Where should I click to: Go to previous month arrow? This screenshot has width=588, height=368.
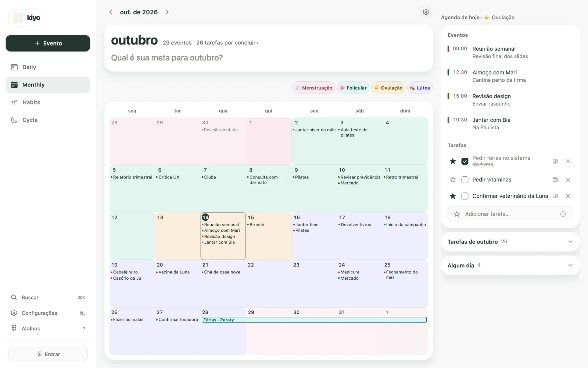[x=111, y=12]
